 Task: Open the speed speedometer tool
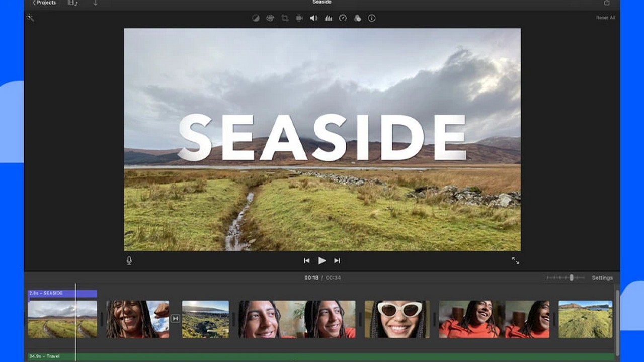(343, 18)
